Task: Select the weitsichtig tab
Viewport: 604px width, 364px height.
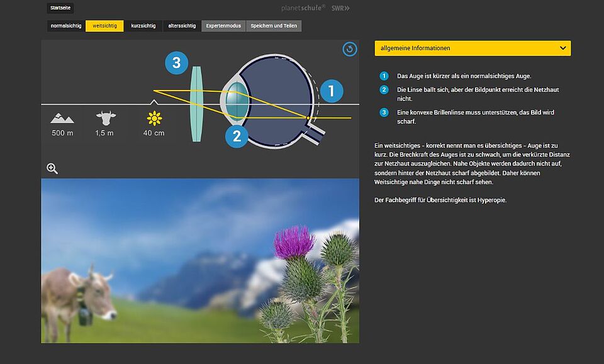Action: 104,26
